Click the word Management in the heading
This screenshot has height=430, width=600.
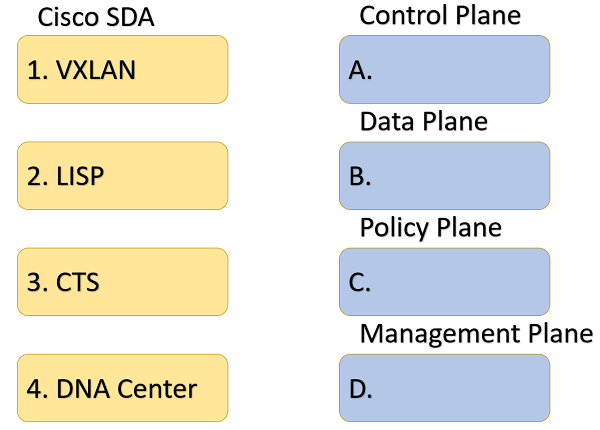click(x=440, y=335)
